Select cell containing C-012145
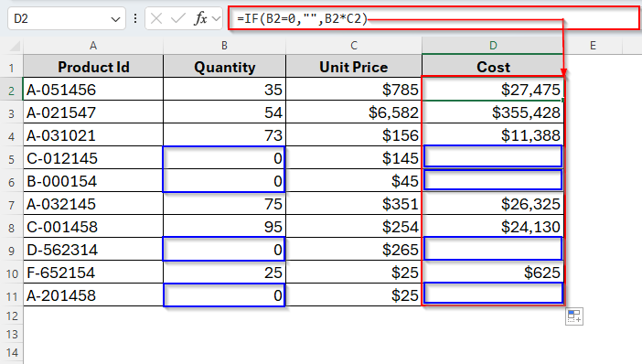642x364 pixels. [93, 158]
